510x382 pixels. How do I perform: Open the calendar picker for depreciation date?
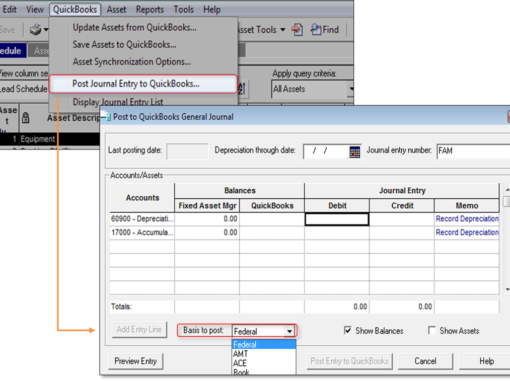354,152
